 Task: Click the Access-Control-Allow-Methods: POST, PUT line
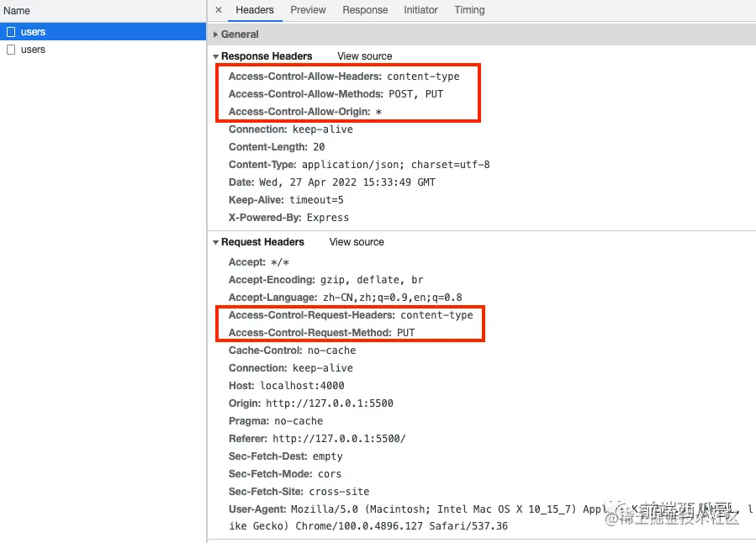336,94
